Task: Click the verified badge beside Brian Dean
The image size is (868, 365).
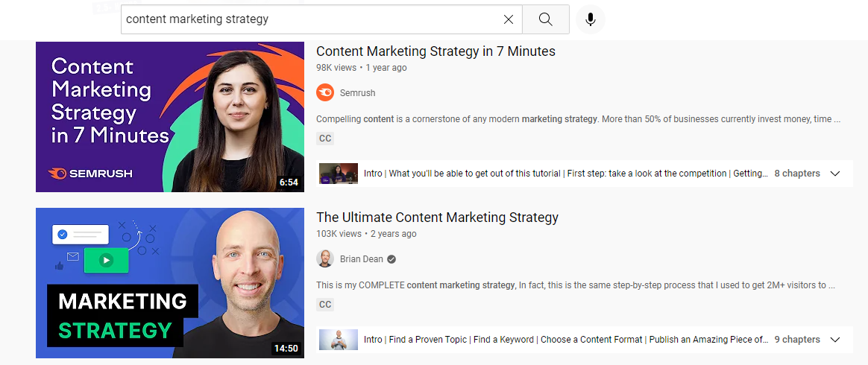Action: point(391,258)
